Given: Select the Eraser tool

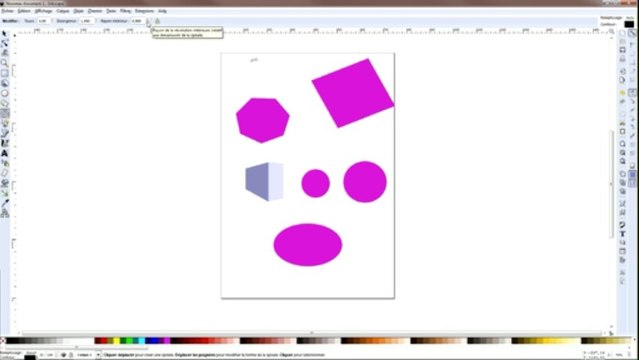Looking at the screenshot, I should pos(4,173).
